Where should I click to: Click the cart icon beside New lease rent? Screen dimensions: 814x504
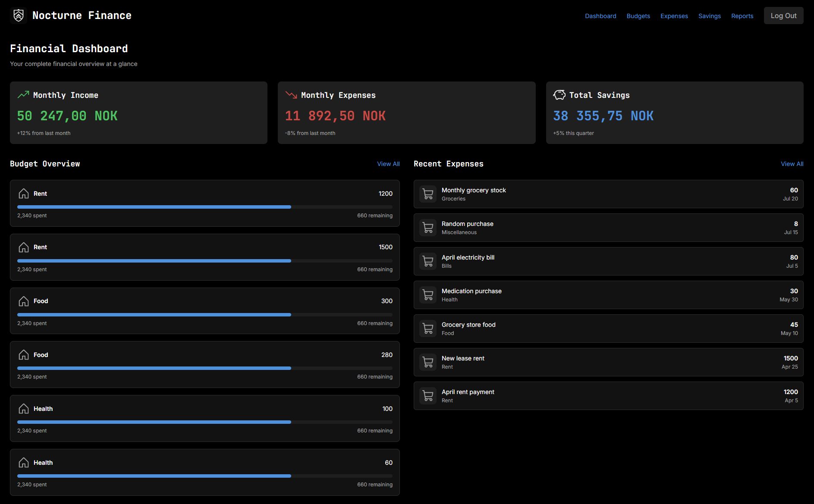click(x=428, y=362)
